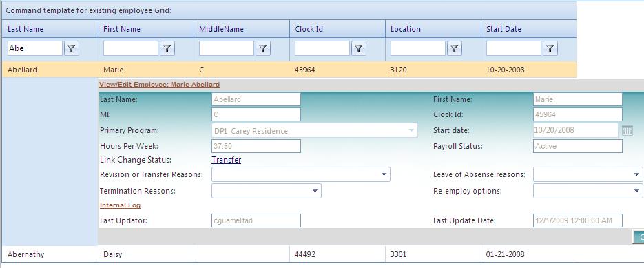The height and width of the screenshot is (268, 644).
Task: Click the Clock Id column filter icon
Action: click(359, 48)
